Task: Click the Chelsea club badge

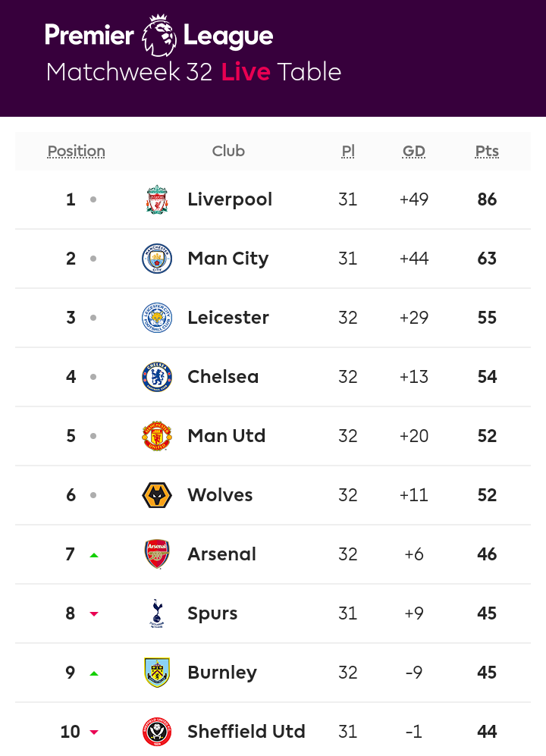Action: pyautogui.click(x=157, y=377)
